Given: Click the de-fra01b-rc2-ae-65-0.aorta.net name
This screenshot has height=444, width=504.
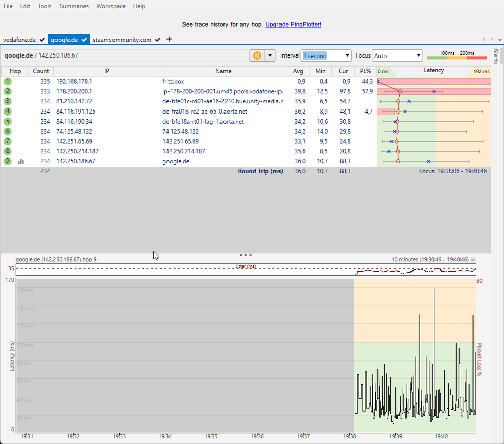Looking at the screenshot, I should 205,111.
